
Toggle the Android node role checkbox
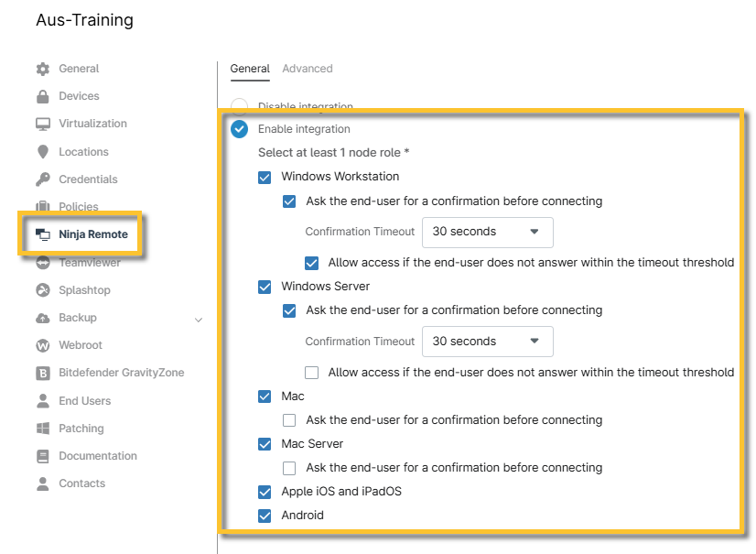tap(265, 516)
